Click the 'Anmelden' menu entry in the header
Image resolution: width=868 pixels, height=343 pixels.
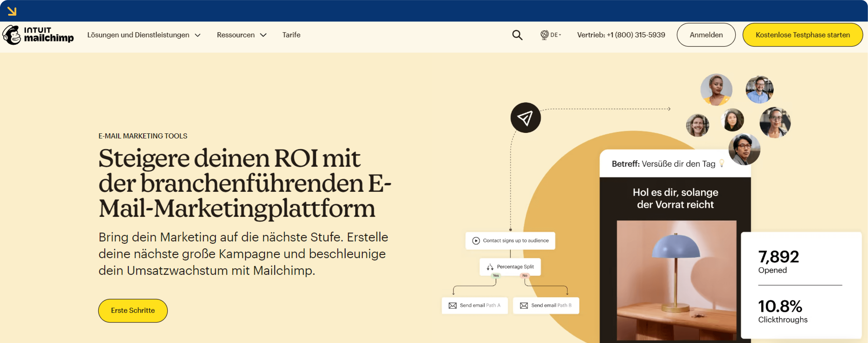pyautogui.click(x=706, y=35)
